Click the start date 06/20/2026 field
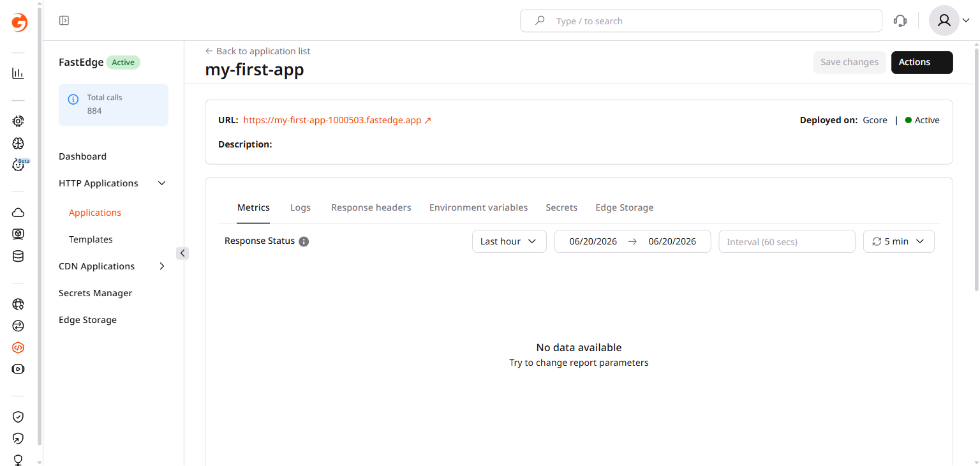This screenshot has height=466, width=980. [593, 241]
